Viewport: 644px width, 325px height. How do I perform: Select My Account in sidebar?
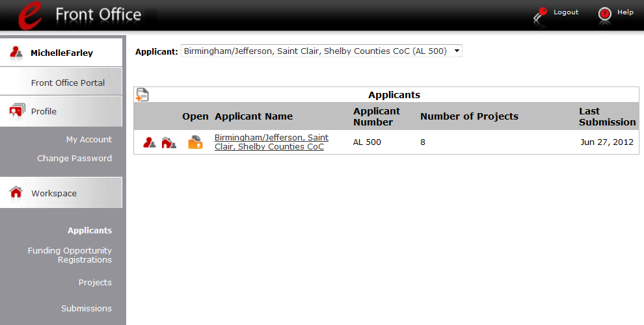click(x=88, y=140)
